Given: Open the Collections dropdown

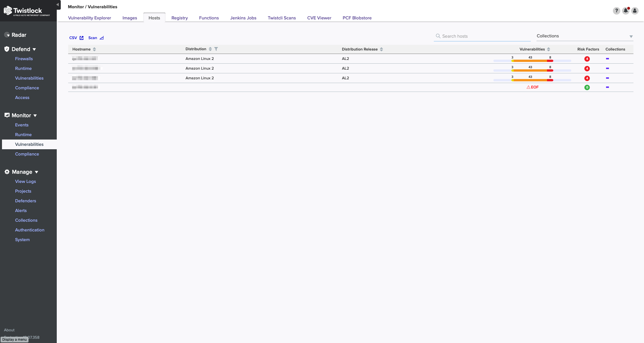Looking at the screenshot, I should point(585,36).
